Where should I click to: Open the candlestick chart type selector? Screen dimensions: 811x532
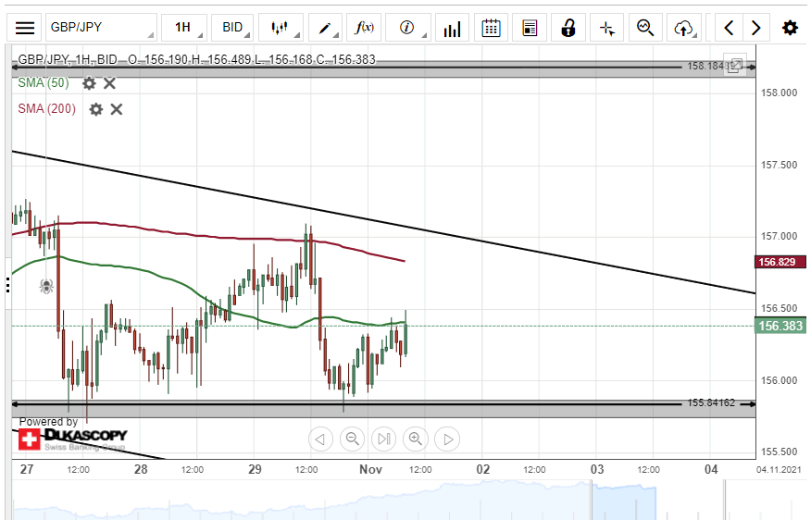click(281, 28)
